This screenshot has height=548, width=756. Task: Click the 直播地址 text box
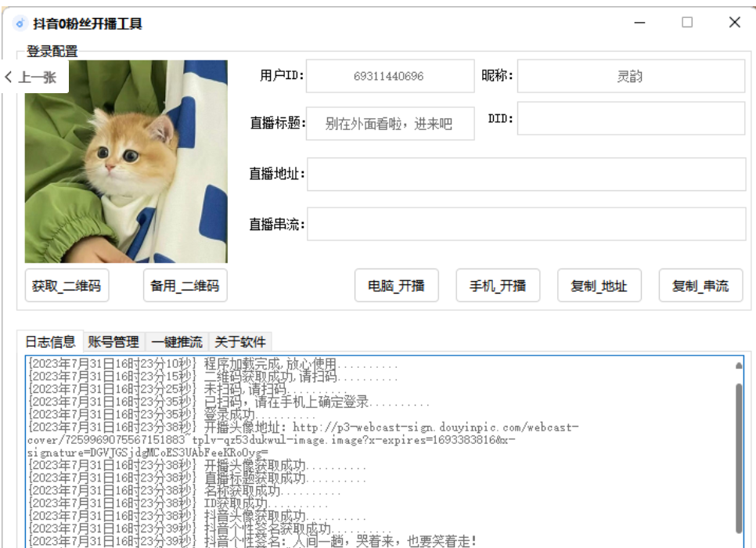coord(526,174)
